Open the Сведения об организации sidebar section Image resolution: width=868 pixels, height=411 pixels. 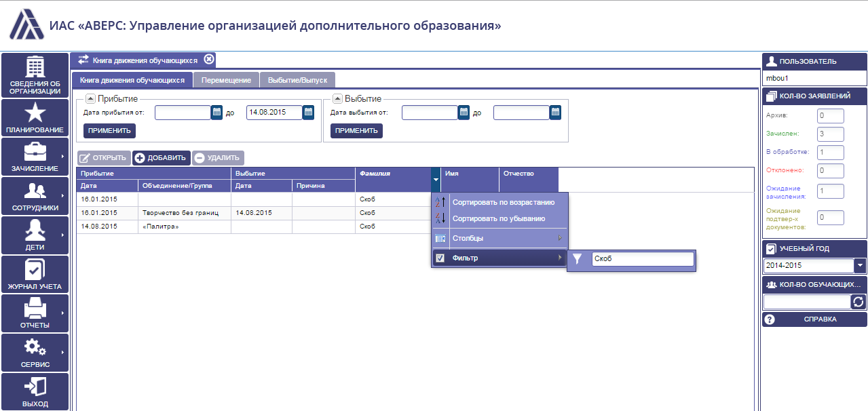35,75
